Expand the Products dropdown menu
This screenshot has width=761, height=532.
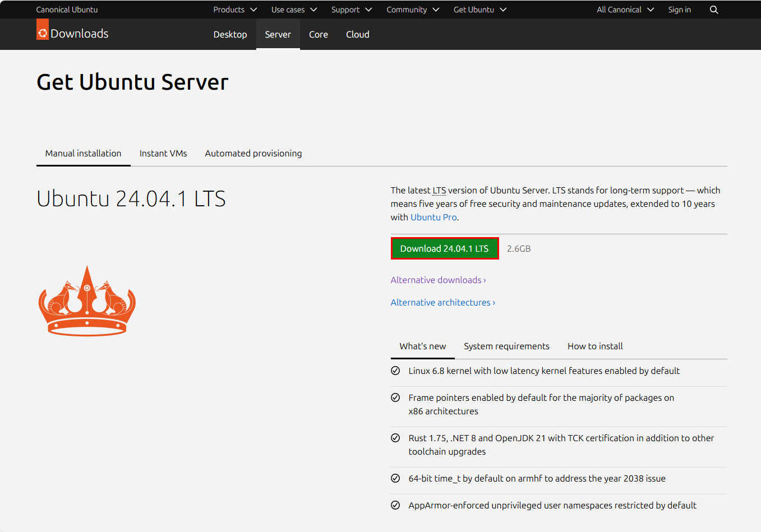pyautogui.click(x=235, y=10)
